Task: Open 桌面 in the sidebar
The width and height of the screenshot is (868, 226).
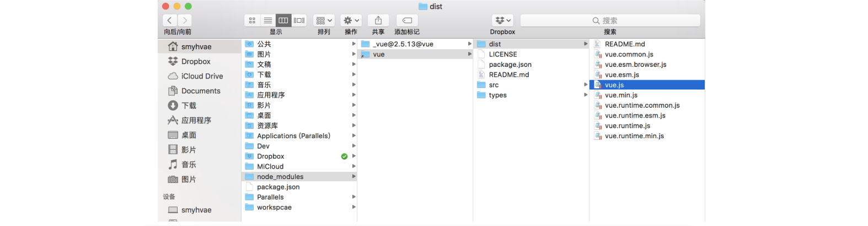Action: pos(200,135)
